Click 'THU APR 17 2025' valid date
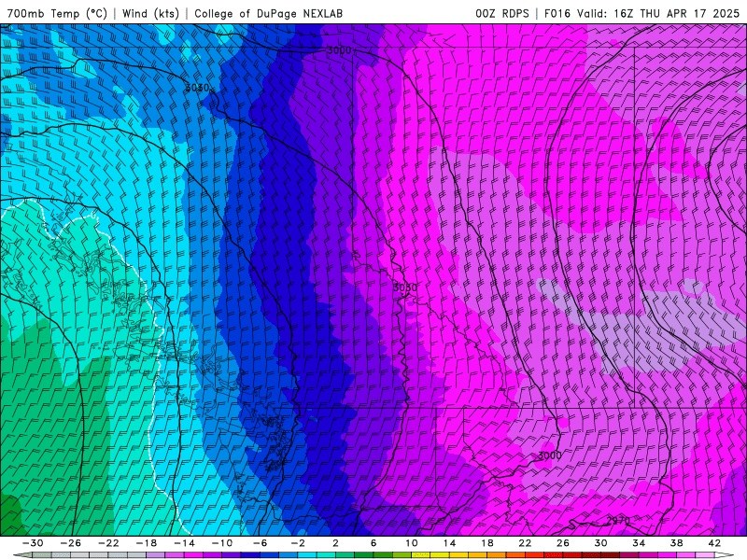The image size is (747, 560). [689, 13]
